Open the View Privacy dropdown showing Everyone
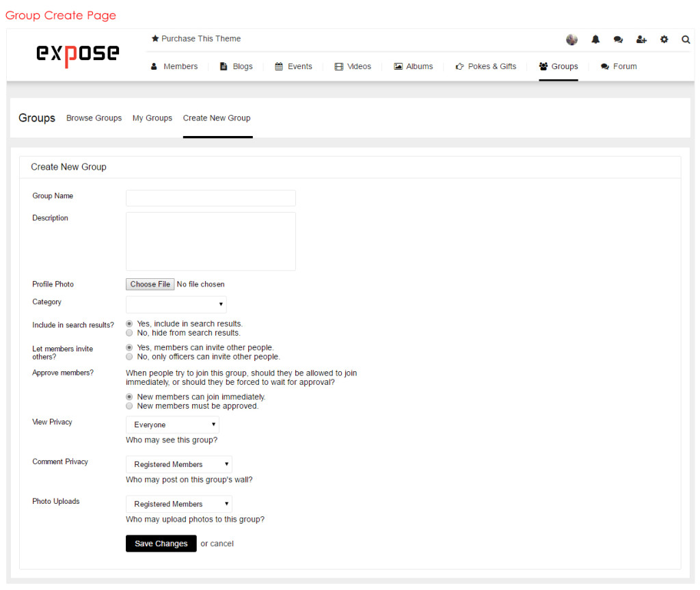Viewport: 700px width, 590px height. (x=172, y=425)
